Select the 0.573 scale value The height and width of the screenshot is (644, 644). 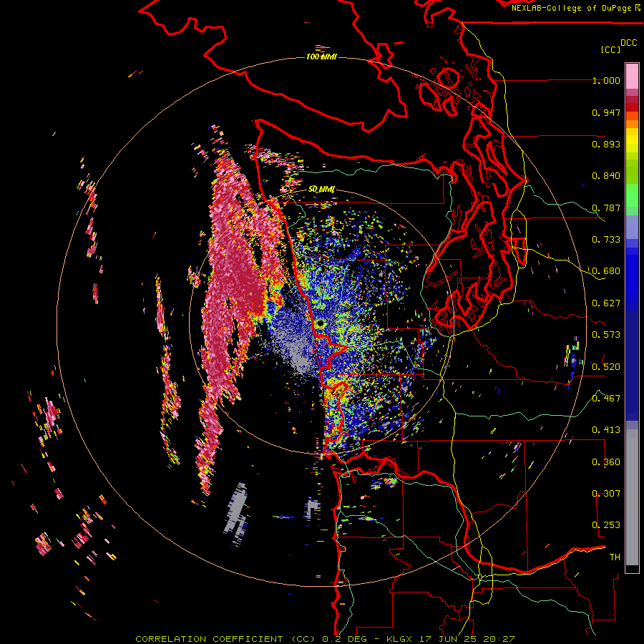[606, 335]
